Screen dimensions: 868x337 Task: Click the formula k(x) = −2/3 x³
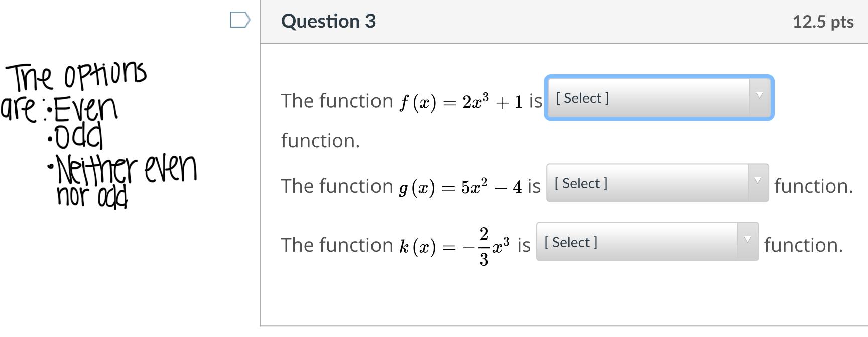point(454,246)
